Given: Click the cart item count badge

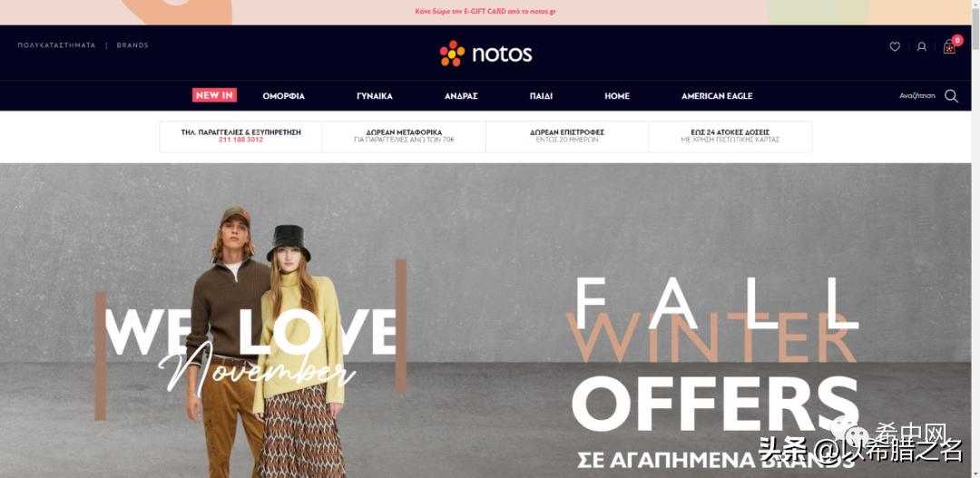Looking at the screenshot, I should (x=957, y=40).
